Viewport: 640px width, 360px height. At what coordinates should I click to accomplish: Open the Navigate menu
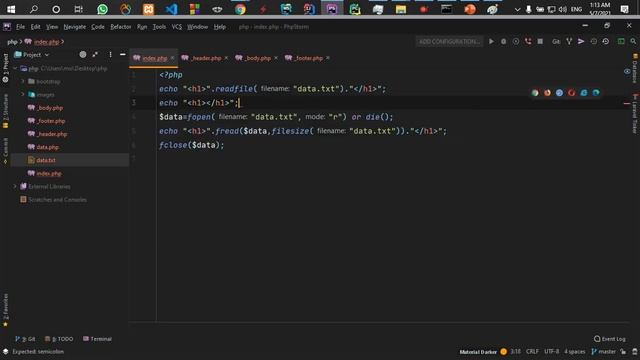75,27
